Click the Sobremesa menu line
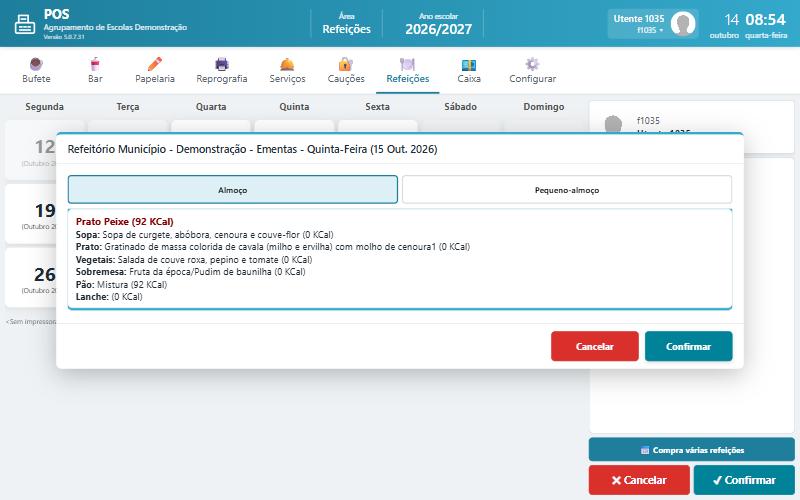Viewport: 800px width, 500px height. point(190,272)
